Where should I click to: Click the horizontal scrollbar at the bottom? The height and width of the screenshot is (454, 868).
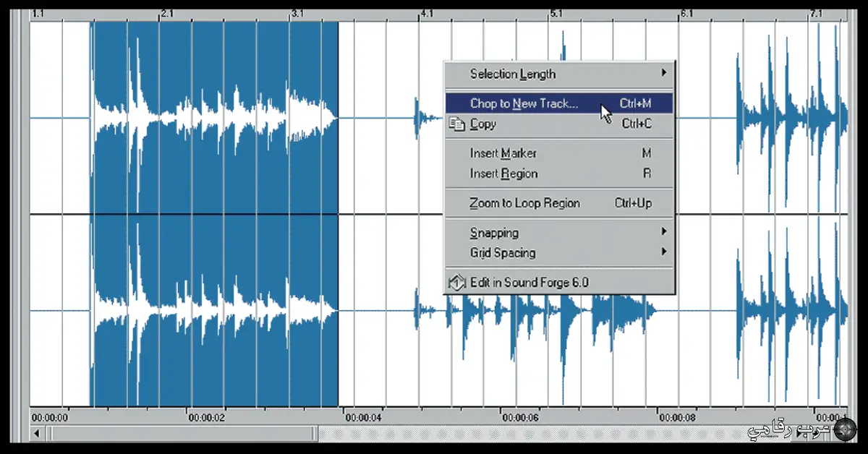(181, 434)
